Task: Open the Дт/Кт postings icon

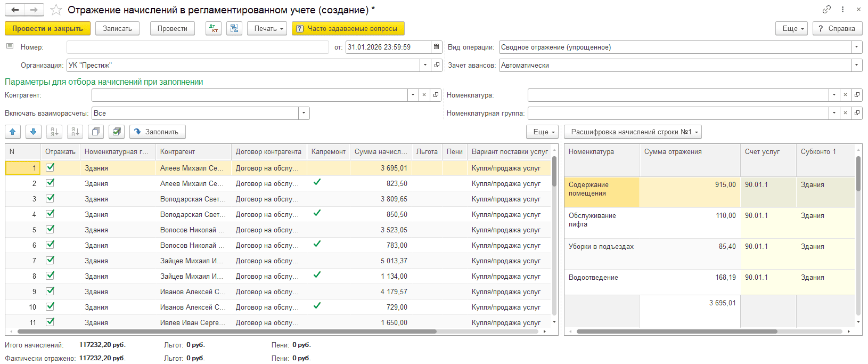Action: click(x=213, y=28)
